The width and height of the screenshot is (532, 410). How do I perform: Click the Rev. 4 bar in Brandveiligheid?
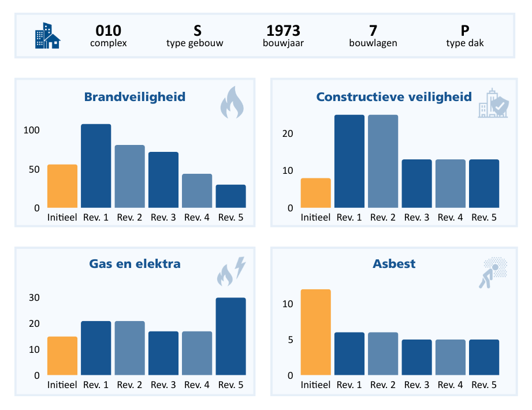coord(197,191)
